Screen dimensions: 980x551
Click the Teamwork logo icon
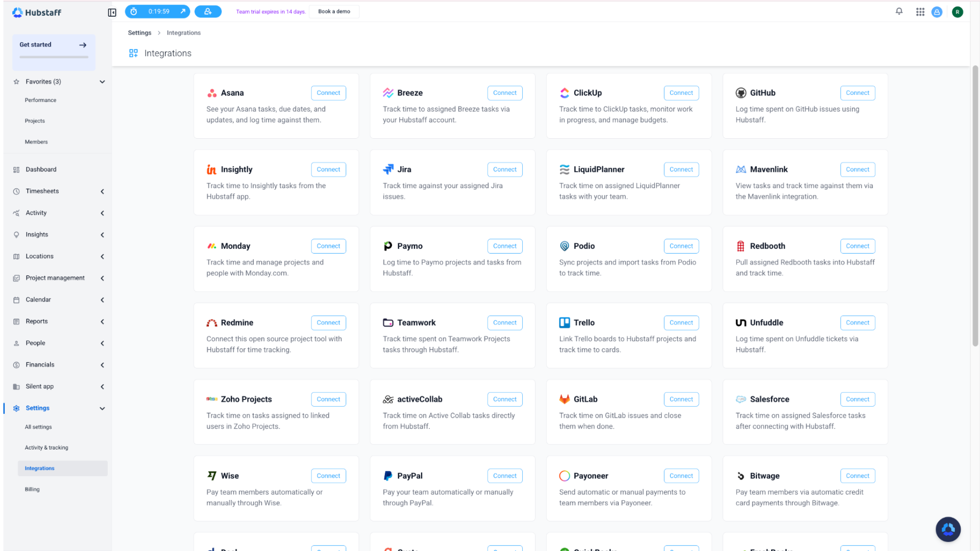pos(388,322)
